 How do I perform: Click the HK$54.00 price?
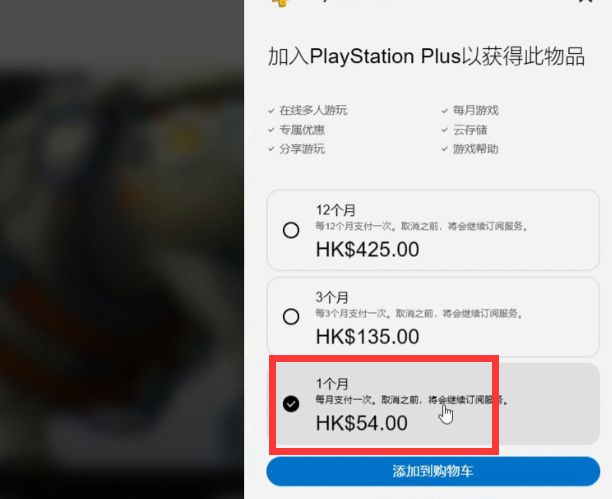pyautogui.click(x=361, y=423)
